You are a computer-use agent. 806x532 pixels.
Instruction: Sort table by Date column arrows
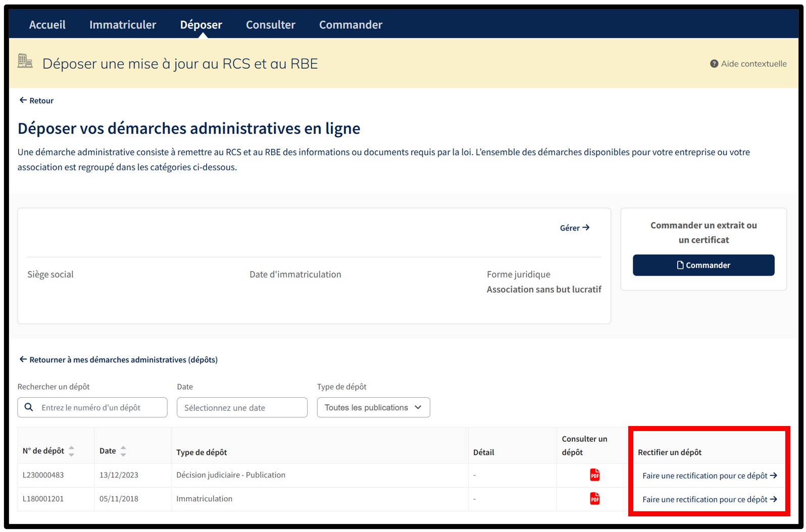[123, 451]
